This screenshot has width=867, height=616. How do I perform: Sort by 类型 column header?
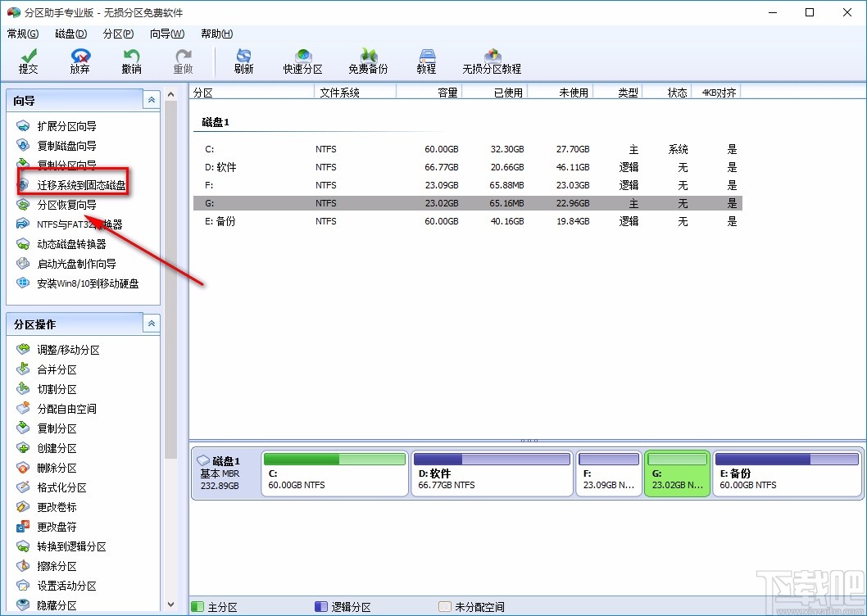[x=618, y=93]
